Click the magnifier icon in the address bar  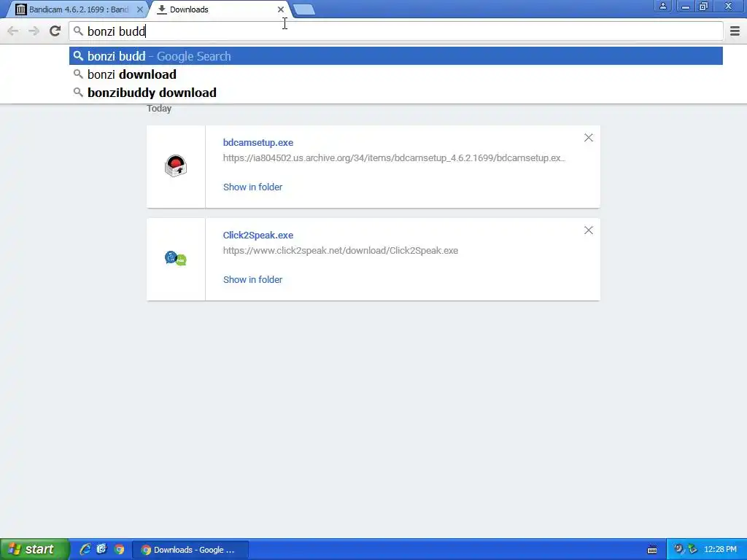78,31
